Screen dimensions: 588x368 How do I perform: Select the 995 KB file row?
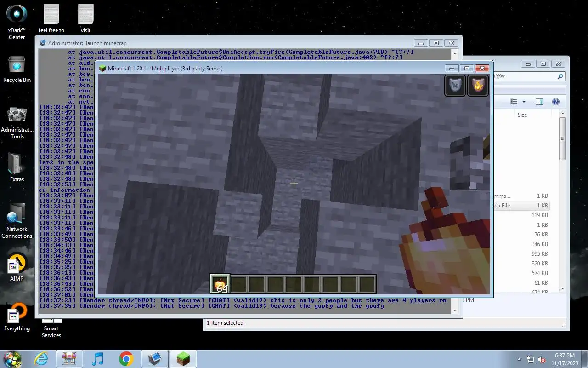[x=521, y=254]
